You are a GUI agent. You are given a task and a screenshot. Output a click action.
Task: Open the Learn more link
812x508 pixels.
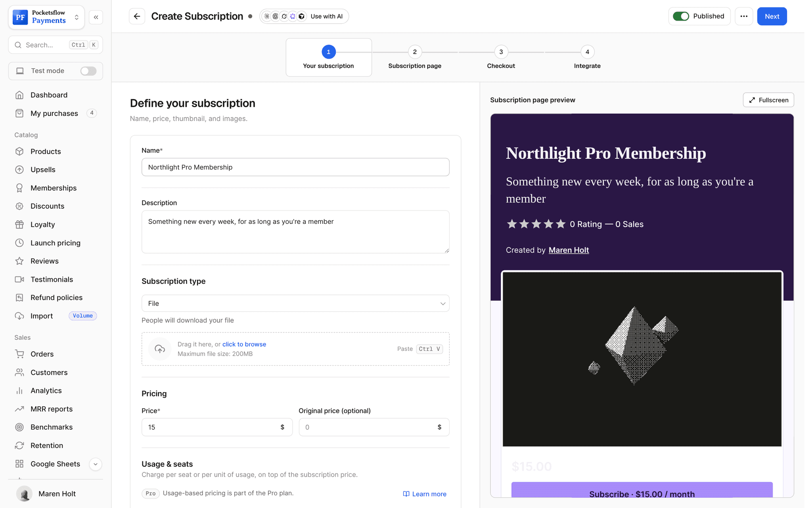point(425,494)
